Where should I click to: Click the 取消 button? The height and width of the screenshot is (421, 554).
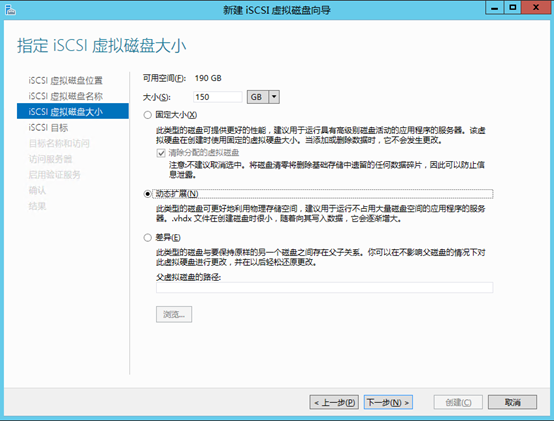pos(512,402)
